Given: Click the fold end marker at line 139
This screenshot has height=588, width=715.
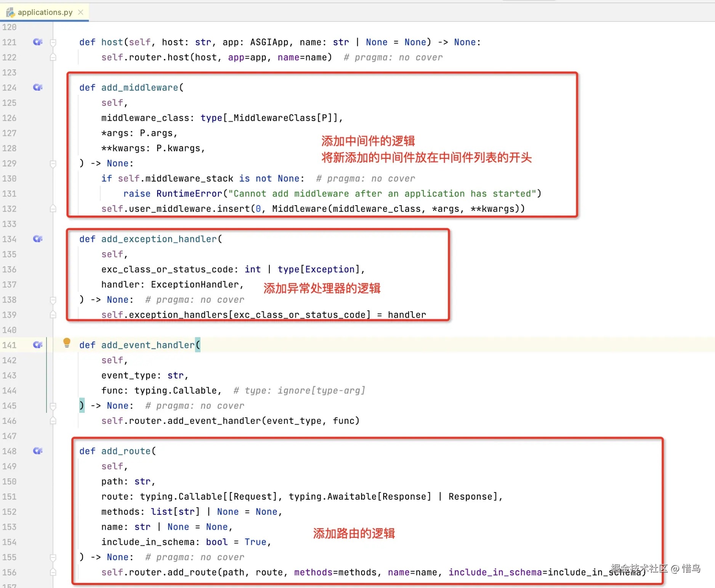Looking at the screenshot, I should pos(53,315).
